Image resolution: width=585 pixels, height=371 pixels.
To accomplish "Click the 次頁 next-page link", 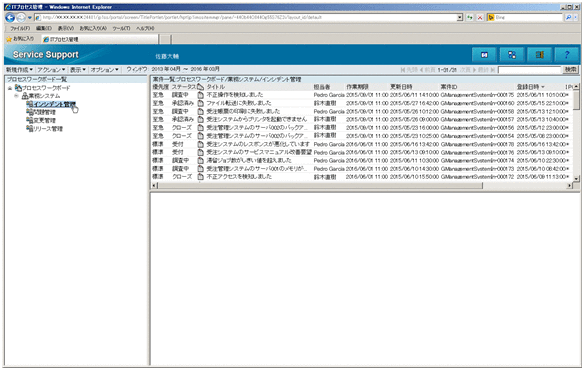I will pos(468,70).
